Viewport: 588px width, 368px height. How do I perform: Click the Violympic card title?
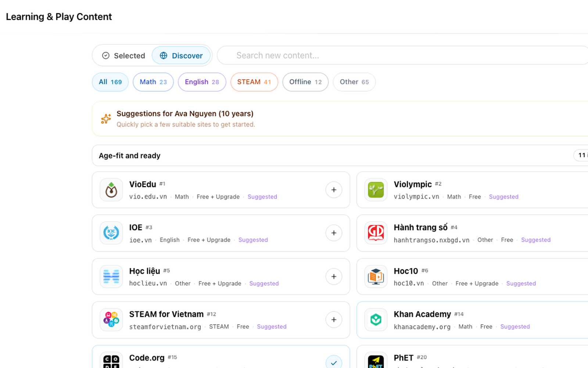413,184
